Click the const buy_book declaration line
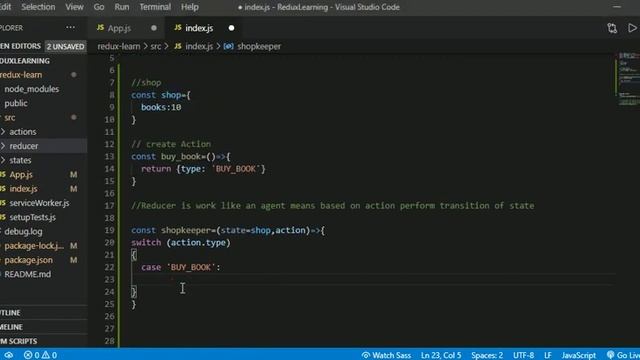The width and height of the screenshot is (640, 360). [180, 157]
